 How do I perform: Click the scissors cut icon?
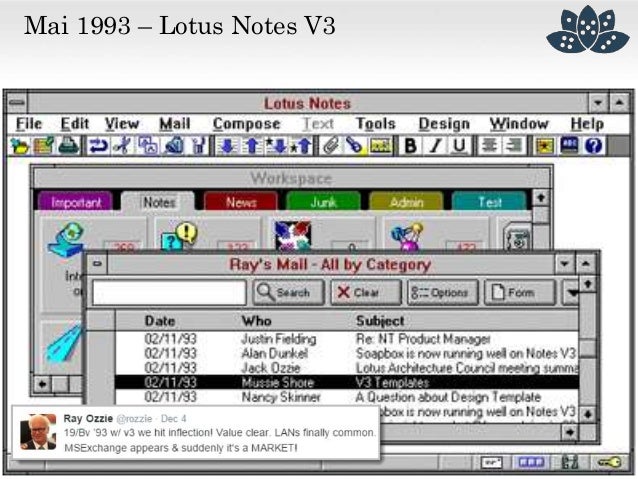[x=123, y=146]
